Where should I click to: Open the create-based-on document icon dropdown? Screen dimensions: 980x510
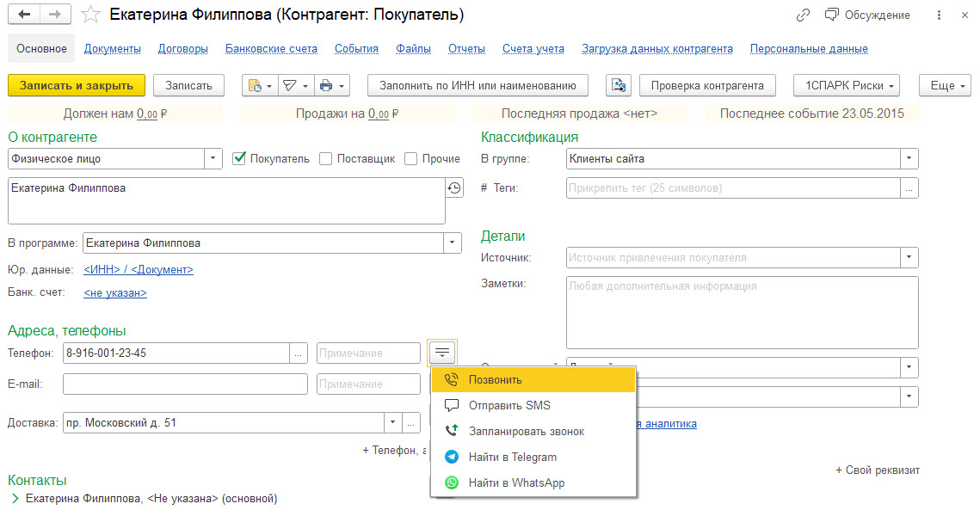click(x=260, y=86)
